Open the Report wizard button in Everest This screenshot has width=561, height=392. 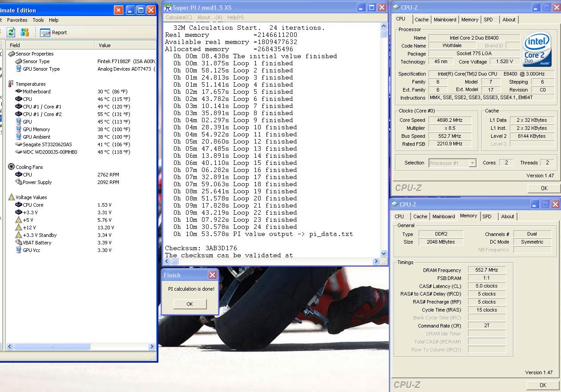[x=53, y=32]
